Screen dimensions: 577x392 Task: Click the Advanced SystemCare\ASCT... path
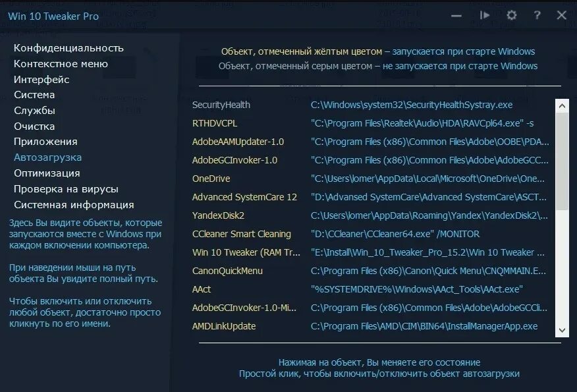point(429,197)
